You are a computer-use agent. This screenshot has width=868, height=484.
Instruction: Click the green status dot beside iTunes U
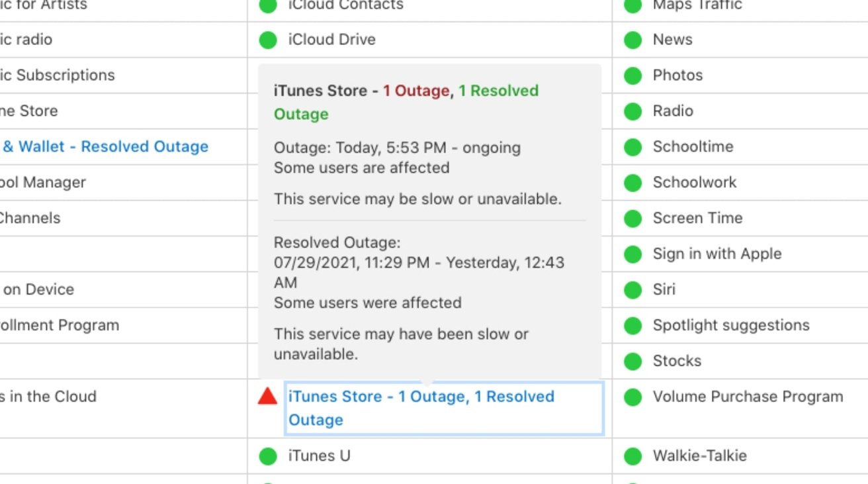point(268,456)
